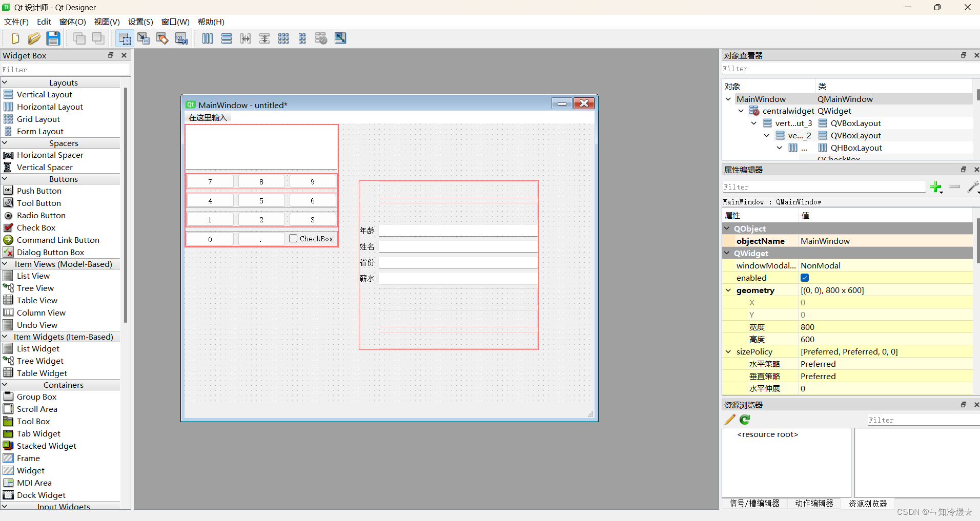Apply Lay Out Horizontally from toolbar
This screenshot has width=980, height=521.
click(x=208, y=38)
